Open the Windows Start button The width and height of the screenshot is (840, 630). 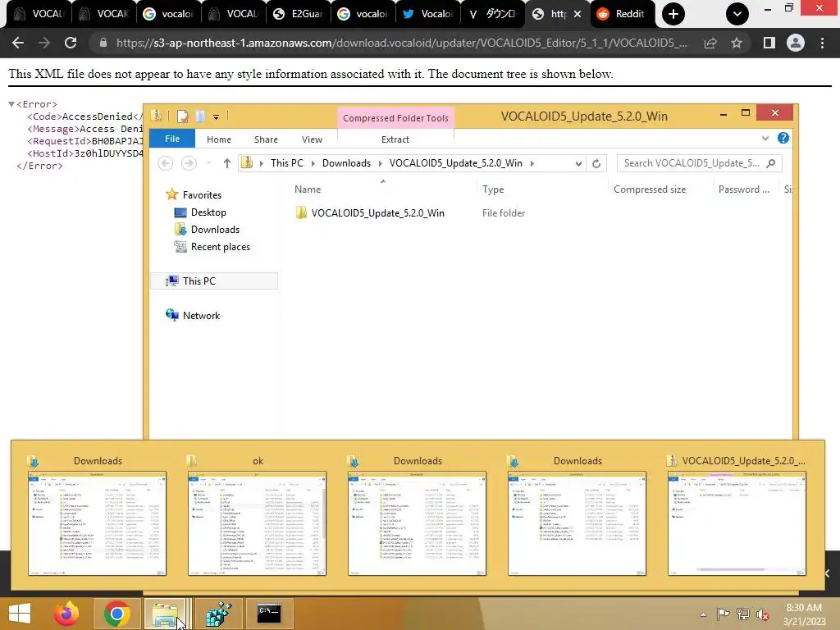pyautogui.click(x=20, y=614)
